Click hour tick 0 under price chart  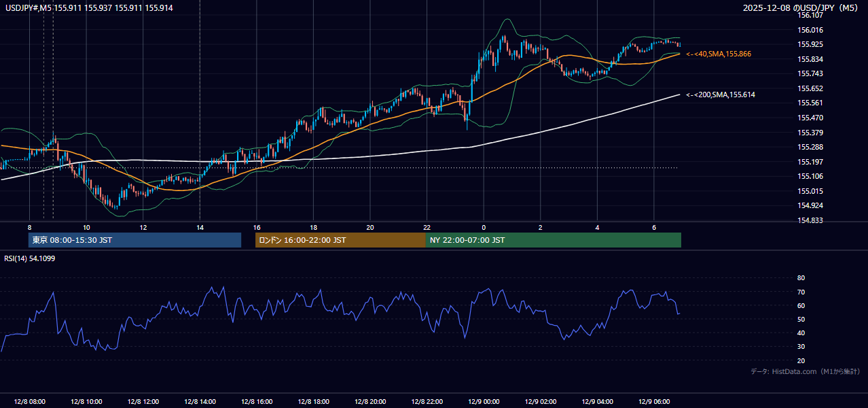coord(484,227)
